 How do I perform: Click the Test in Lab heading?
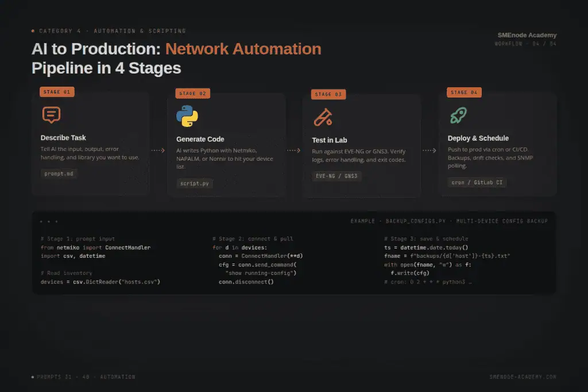click(x=330, y=140)
